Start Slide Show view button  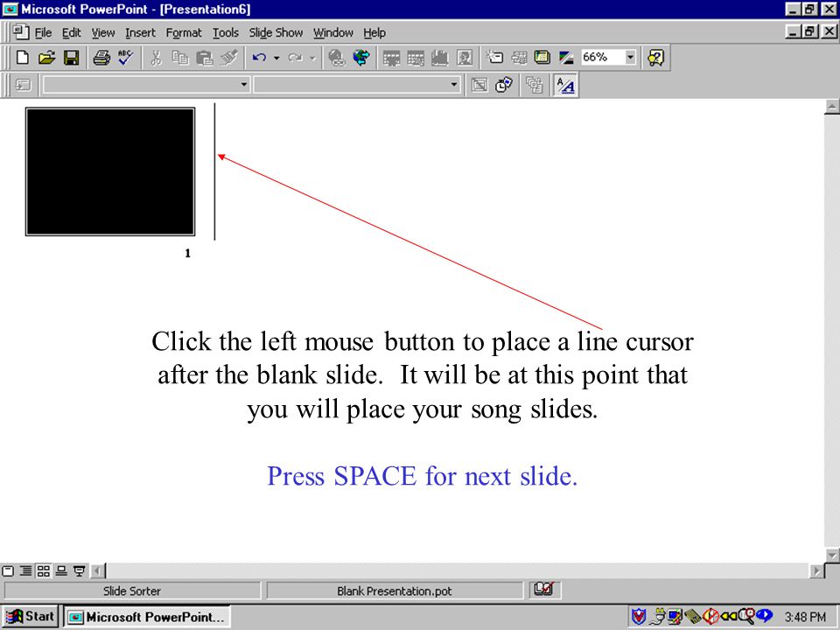tap(80, 571)
